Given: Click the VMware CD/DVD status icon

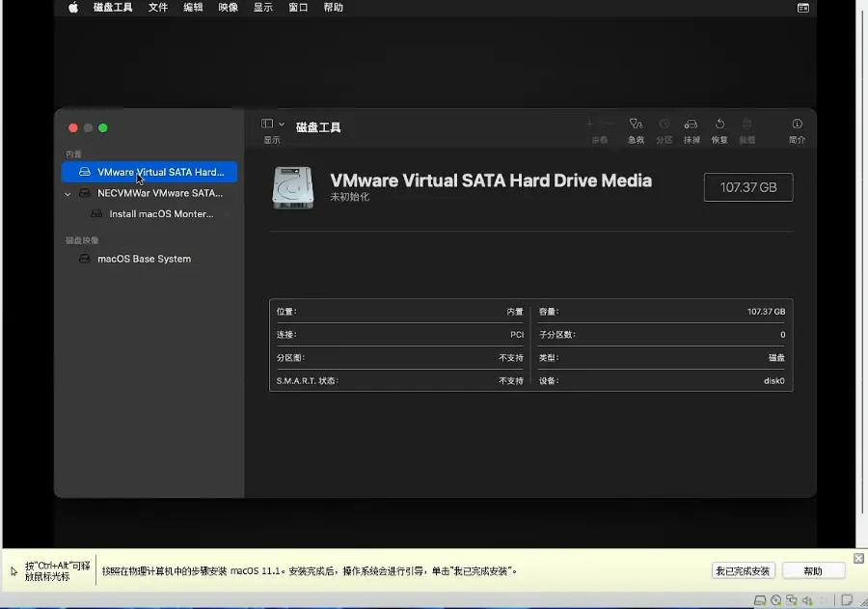Looking at the screenshot, I should tap(775, 601).
